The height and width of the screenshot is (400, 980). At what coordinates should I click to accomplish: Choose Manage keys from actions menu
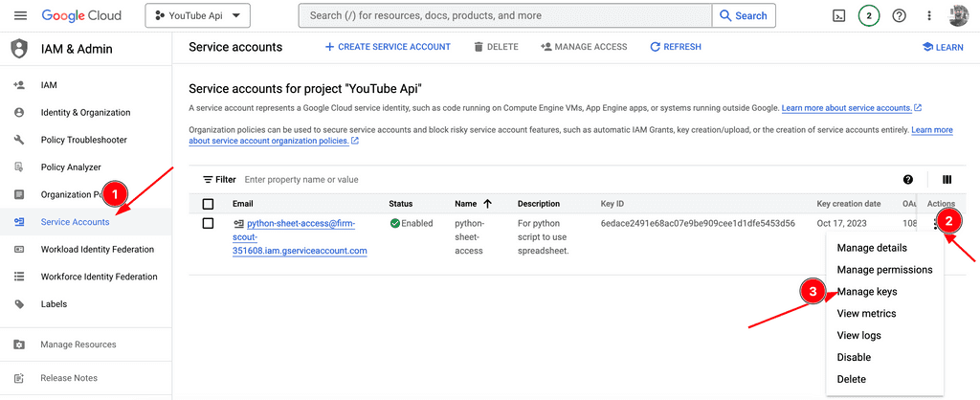pos(867,292)
